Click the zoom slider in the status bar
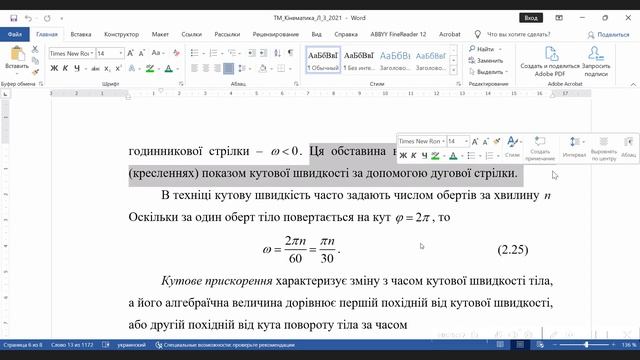640x360 pixels. 586,345
